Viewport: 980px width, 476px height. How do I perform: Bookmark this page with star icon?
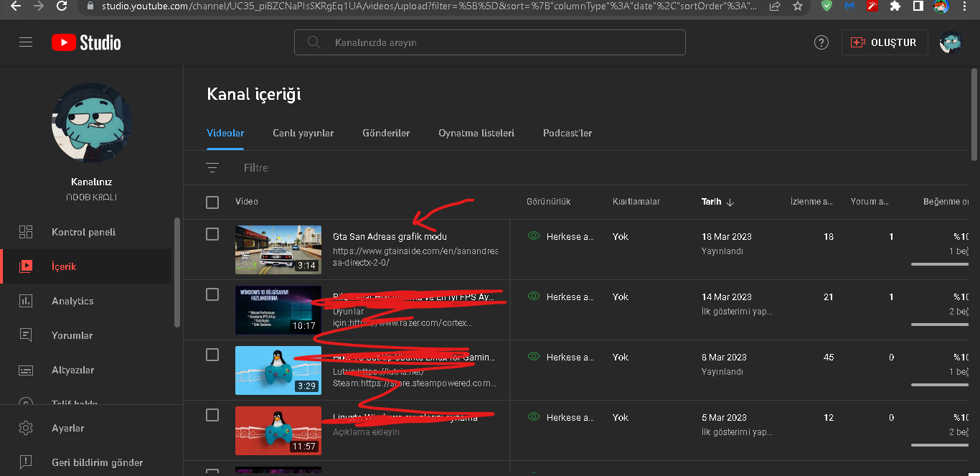[x=797, y=6]
